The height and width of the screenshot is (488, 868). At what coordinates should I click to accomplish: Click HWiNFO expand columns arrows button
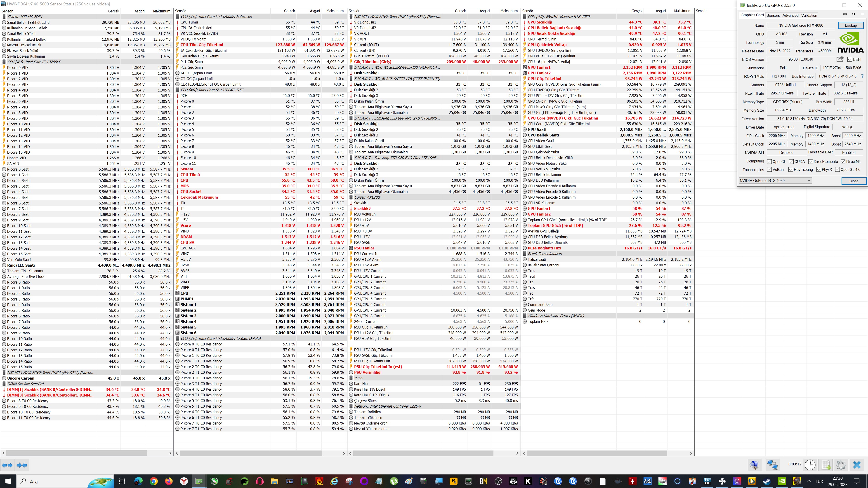(7, 465)
